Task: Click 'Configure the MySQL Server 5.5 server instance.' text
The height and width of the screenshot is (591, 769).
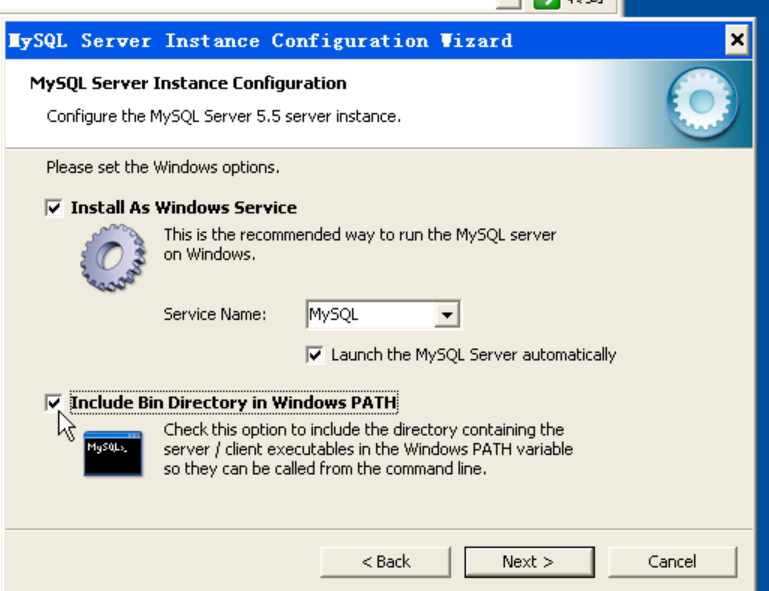Action: click(x=224, y=117)
